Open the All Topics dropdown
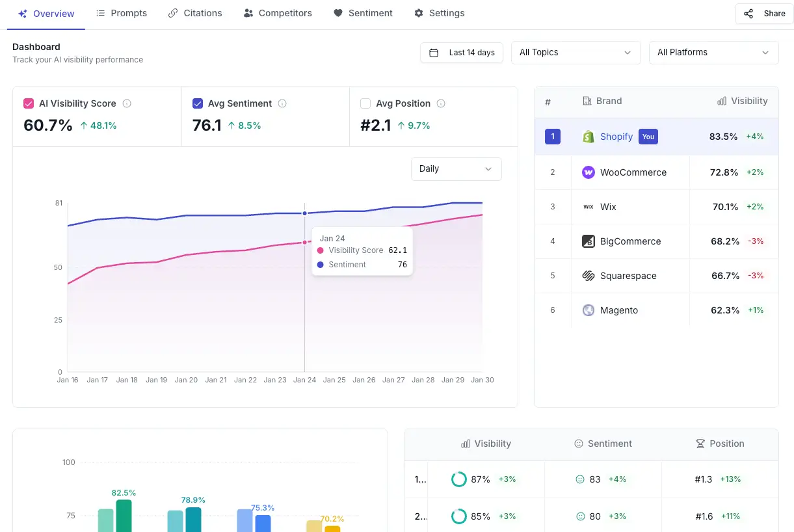794x532 pixels. pos(576,53)
